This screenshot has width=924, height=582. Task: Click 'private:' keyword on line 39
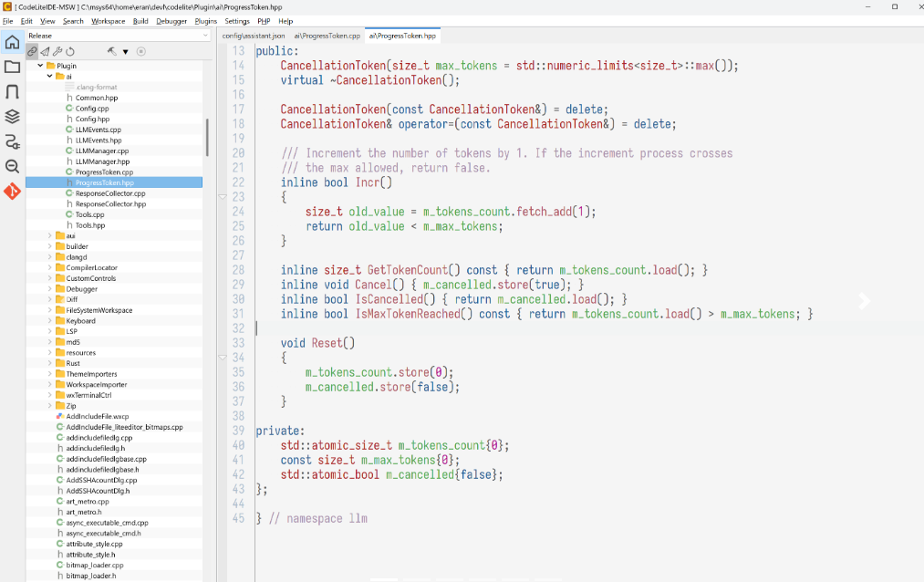coord(280,431)
